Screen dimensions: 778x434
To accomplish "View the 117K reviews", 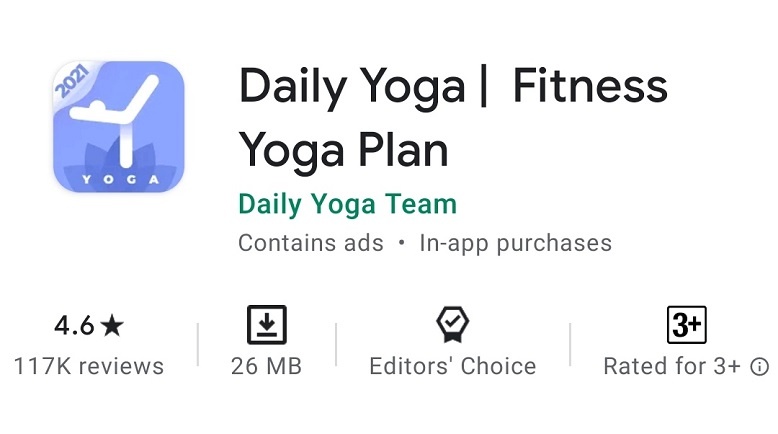I will pos(89,367).
